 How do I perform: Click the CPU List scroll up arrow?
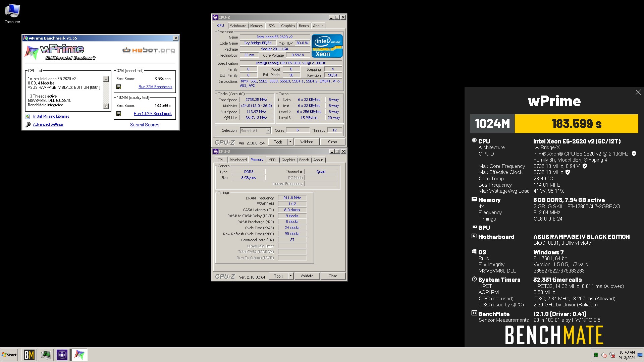click(106, 79)
